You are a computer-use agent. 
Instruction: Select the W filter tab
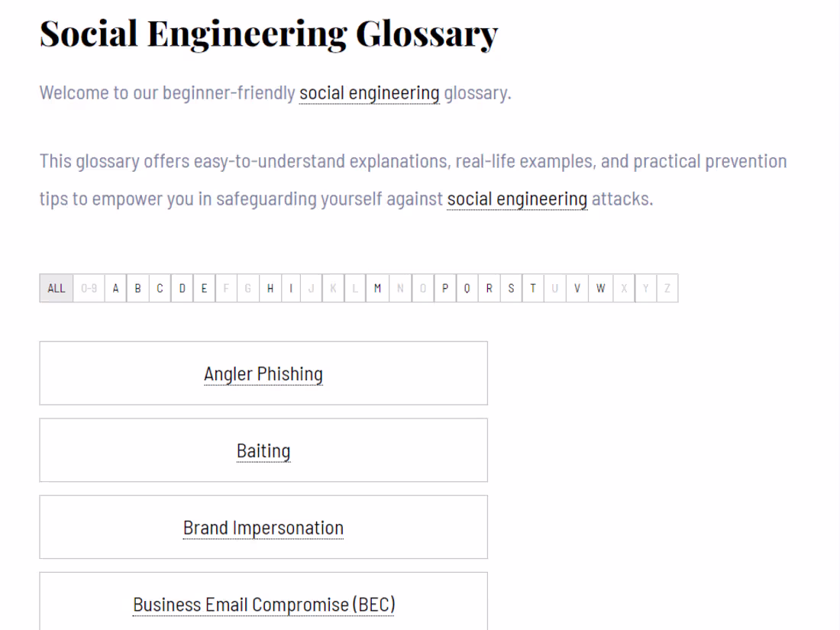599,288
